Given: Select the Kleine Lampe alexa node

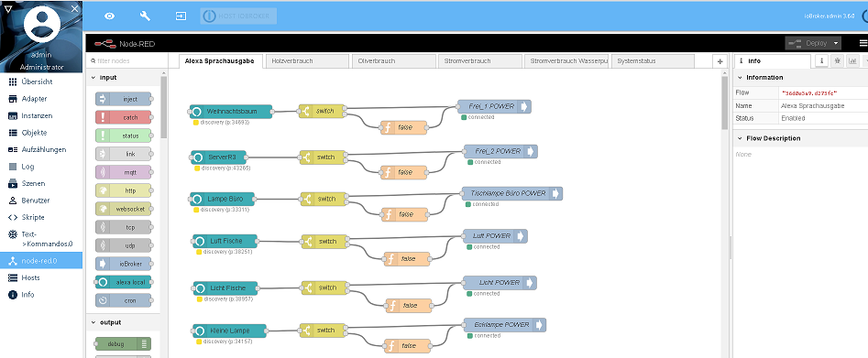Looking at the screenshot, I should click(230, 331).
